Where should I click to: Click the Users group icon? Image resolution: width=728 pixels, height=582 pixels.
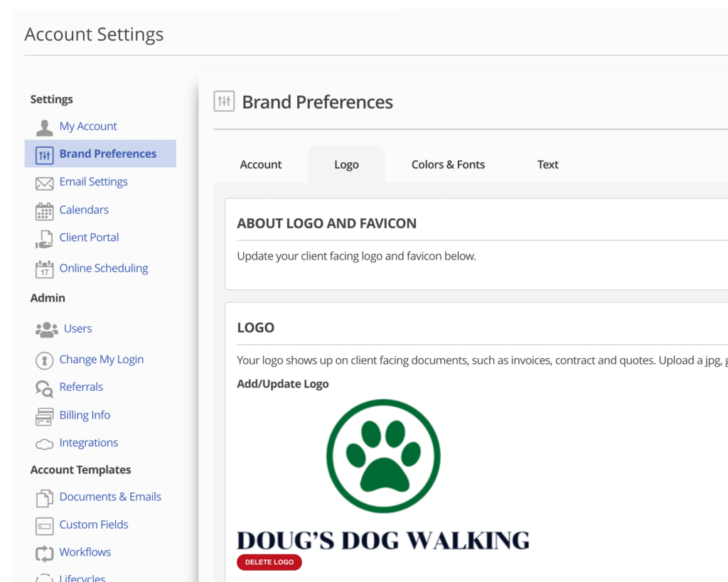tap(47, 330)
